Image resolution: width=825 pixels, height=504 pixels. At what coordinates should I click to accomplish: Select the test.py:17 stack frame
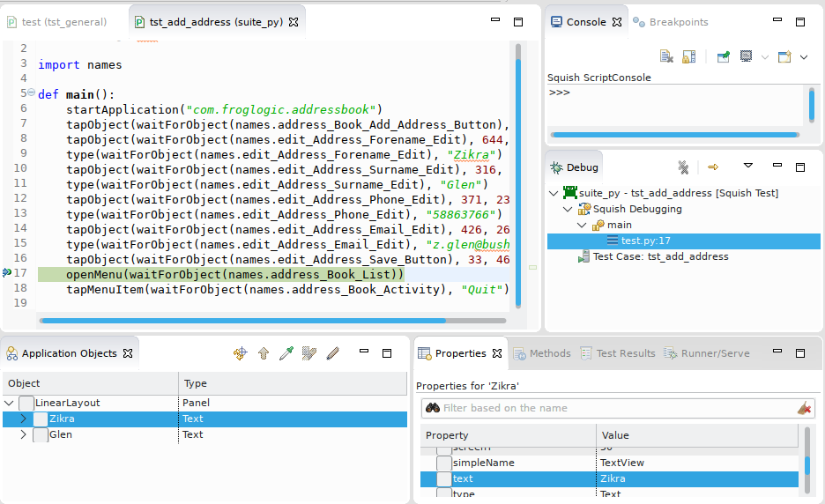(x=683, y=241)
